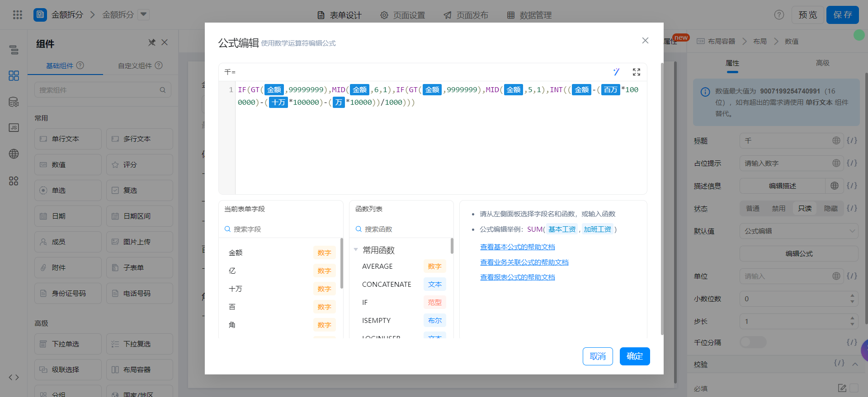Image resolution: width=868 pixels, height=397 pixels.
Task: Open business association formula help link
Action: [524, 262]
